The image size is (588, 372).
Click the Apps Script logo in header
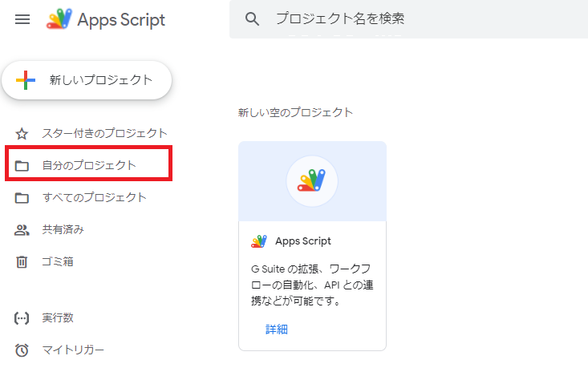tap(59, 18)
